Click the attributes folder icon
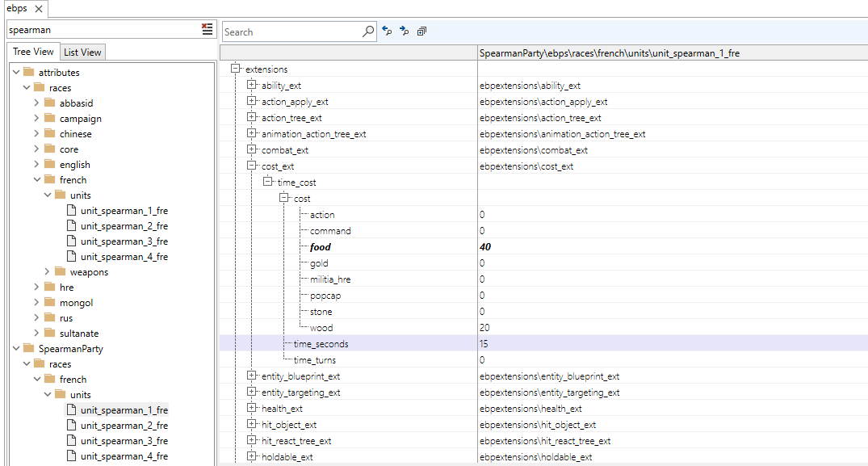 pyautogui.click(x=29, y=72)
